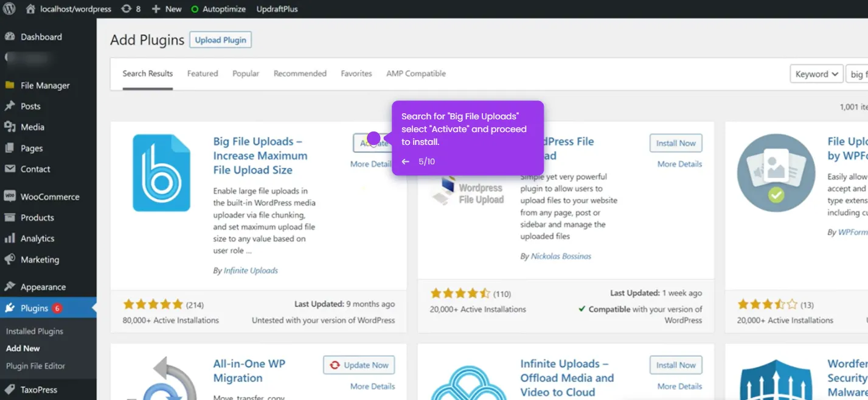The image size is (868, 400).
Task: Click the WPForms file upload plugin thumbnail
Action: 776,173
